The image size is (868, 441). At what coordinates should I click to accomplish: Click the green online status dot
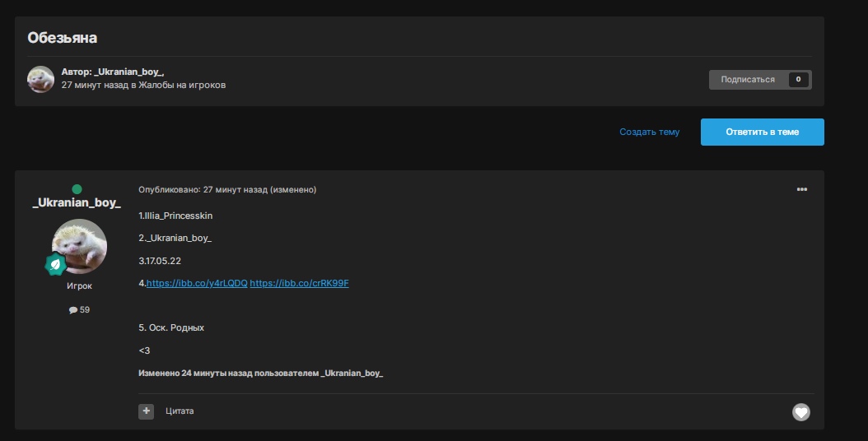coord(77,189)
